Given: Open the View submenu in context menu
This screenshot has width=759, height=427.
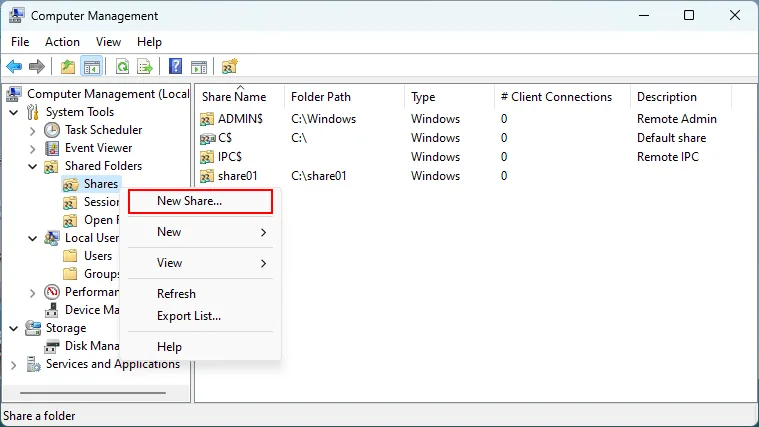Looking at the screenshot, I should (x=200, y=263).
